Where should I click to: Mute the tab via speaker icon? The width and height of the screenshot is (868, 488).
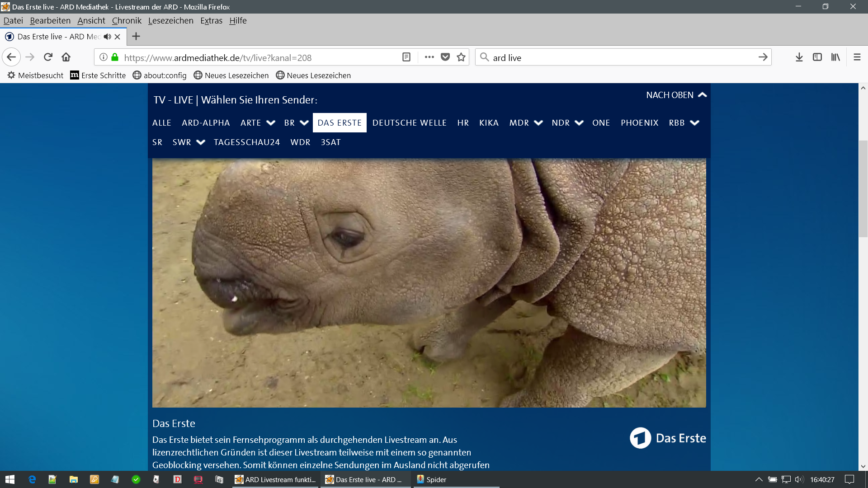(x=107, y=37)
